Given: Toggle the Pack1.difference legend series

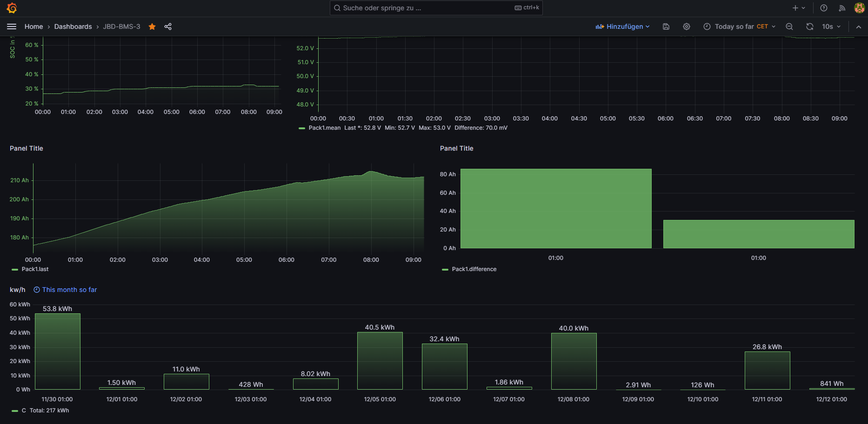Looking at the screenshot, I should pyautogui.click(x=474, y=269).
